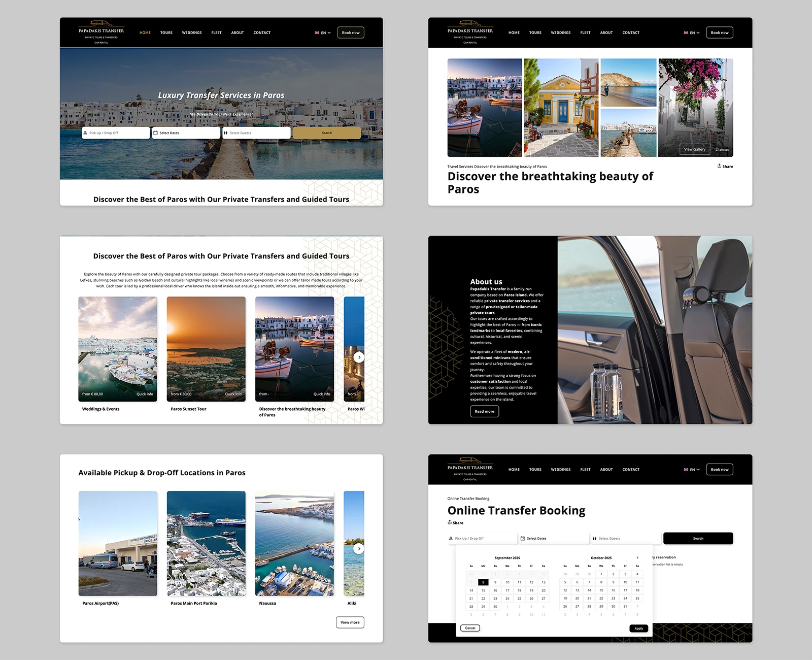Expand Select Guests dropdown in hero search bar
The width and height of the screenshot is (812, 660).
256,133
